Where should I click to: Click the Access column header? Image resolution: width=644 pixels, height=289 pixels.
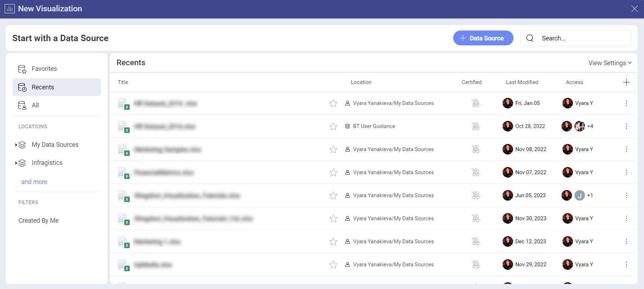574,82
